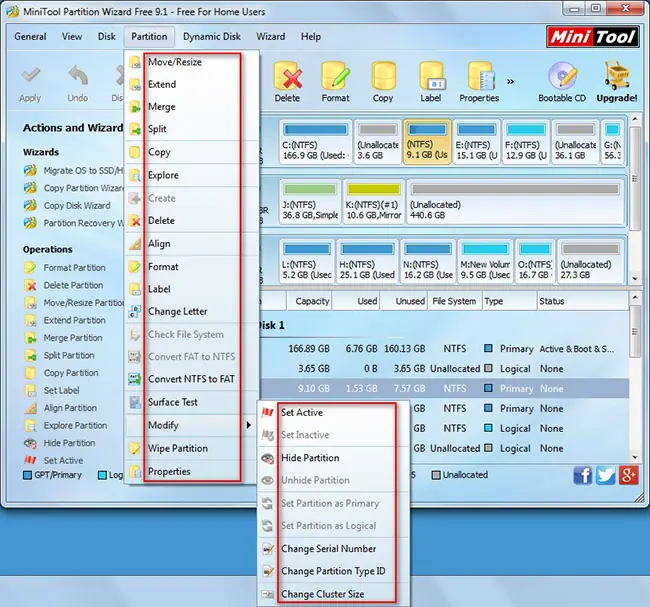Click the Apply checkmark button
The height and width of the screenshot is (607, 650).
[x=30, y=76]
